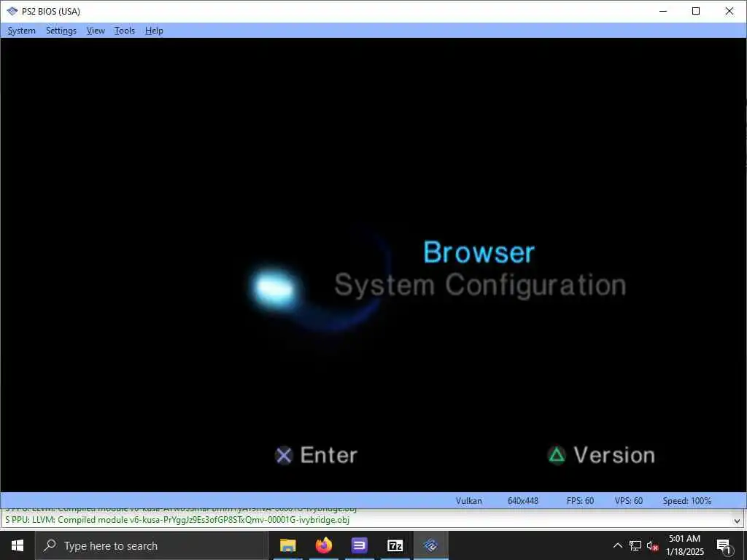The width and height of the screenshot is (747, 560).
Task: Click the Enter prompt label
Action: click(x=328, y=455)
